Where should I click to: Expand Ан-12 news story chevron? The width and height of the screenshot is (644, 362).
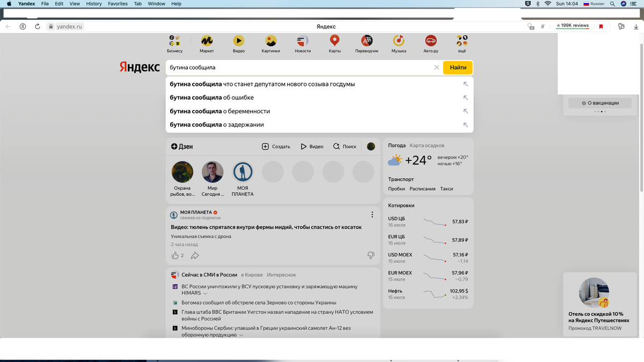pos(241,335)
